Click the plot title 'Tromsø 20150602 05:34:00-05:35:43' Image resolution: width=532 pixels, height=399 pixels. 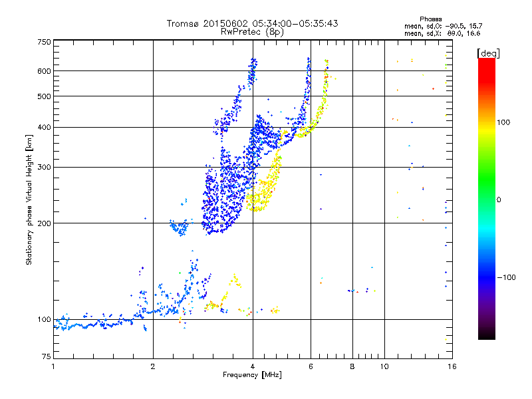pyautogui.click(x=252, y=23)
